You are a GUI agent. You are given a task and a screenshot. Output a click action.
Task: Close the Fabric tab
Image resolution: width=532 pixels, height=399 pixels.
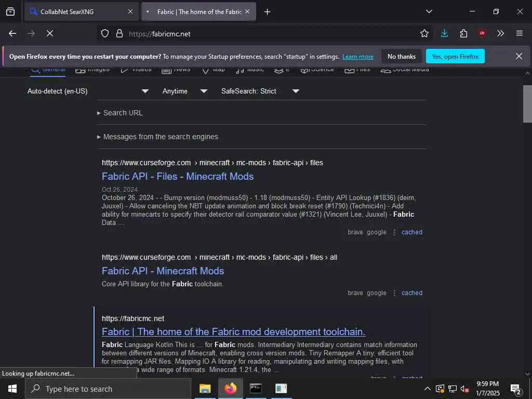coord(247,11)
